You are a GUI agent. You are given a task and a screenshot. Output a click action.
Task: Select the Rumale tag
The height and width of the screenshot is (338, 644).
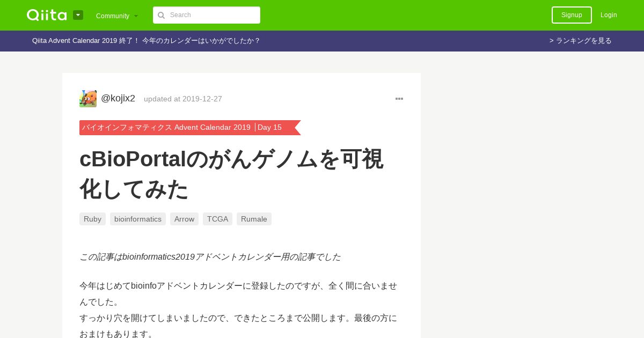[x=254, y=219]
